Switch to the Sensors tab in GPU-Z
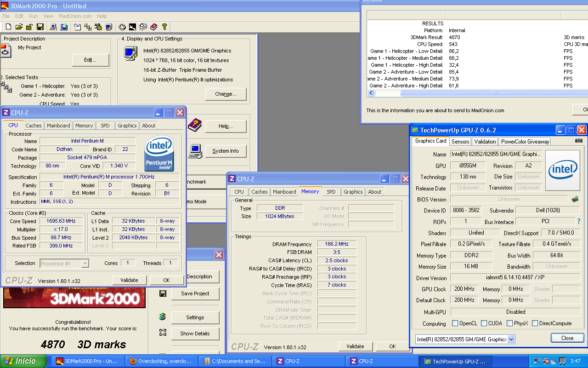The height and width of the screenshot is (368, 588). pos(460,142)
